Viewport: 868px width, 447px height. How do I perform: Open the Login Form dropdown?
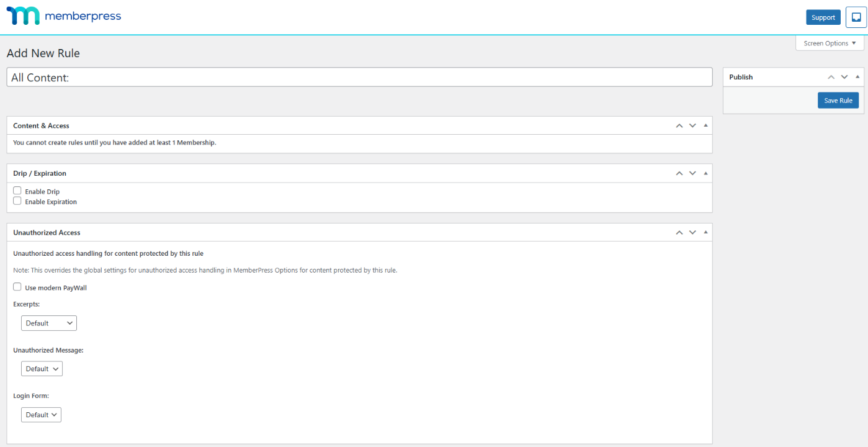click(41, 415)
